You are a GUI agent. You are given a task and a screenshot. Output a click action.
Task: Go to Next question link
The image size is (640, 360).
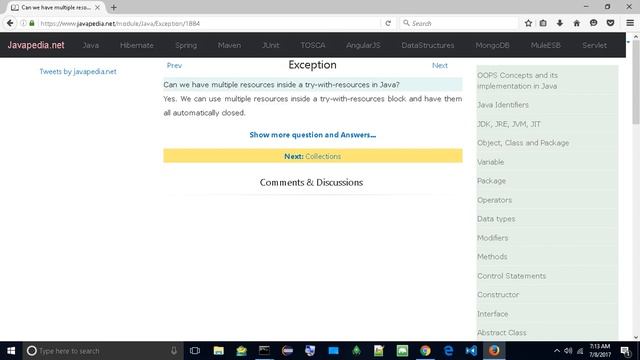[440, 65]
